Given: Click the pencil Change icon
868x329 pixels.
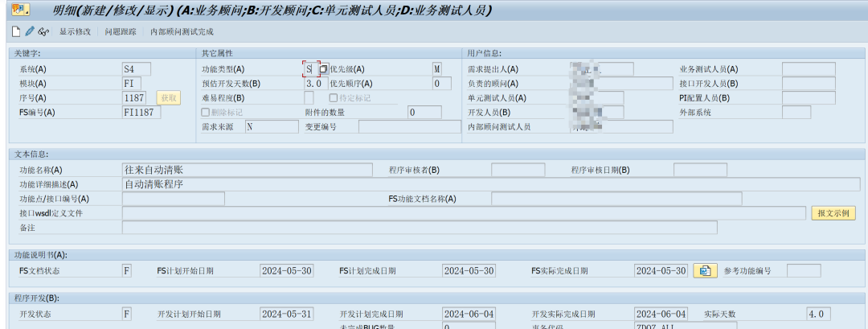Looking at the screenshot, I should [30, 31].
